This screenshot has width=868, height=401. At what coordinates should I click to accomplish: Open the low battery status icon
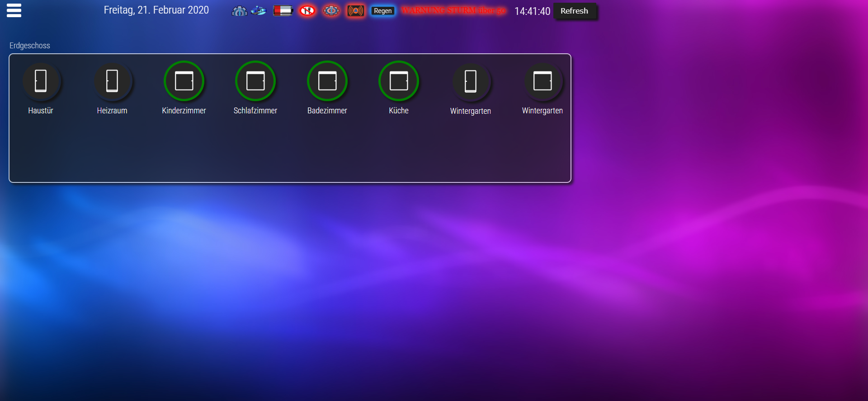(x=283, y=10)
